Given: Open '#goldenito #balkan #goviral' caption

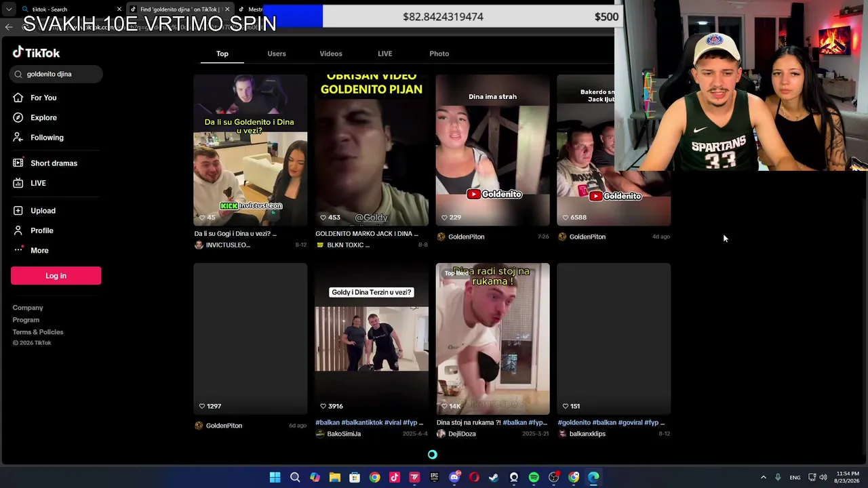Looking at the screenshot, I should (611, 422).
